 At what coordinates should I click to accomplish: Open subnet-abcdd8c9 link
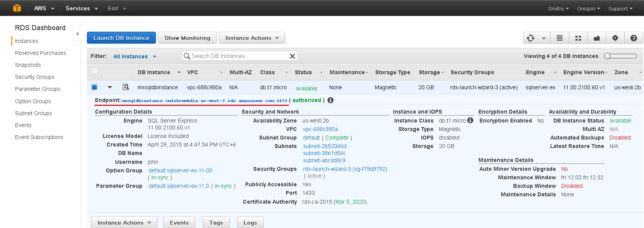[x=324, y=160]
